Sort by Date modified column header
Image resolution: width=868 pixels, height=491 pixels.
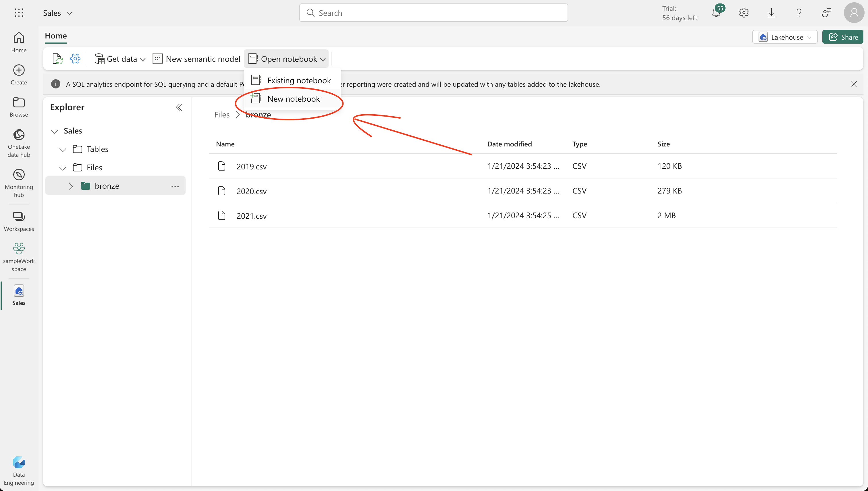(x=509, y=144)
